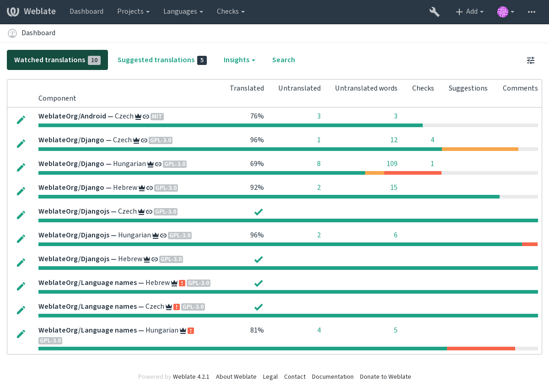Click untranslated words count 109

pos(392,164)
